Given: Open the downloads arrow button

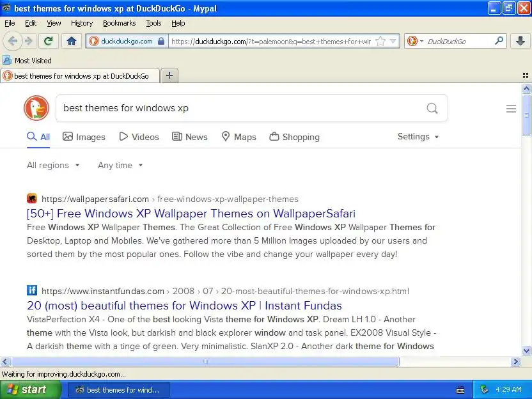Looking at the screenshot, I should (x=520, y=42).
